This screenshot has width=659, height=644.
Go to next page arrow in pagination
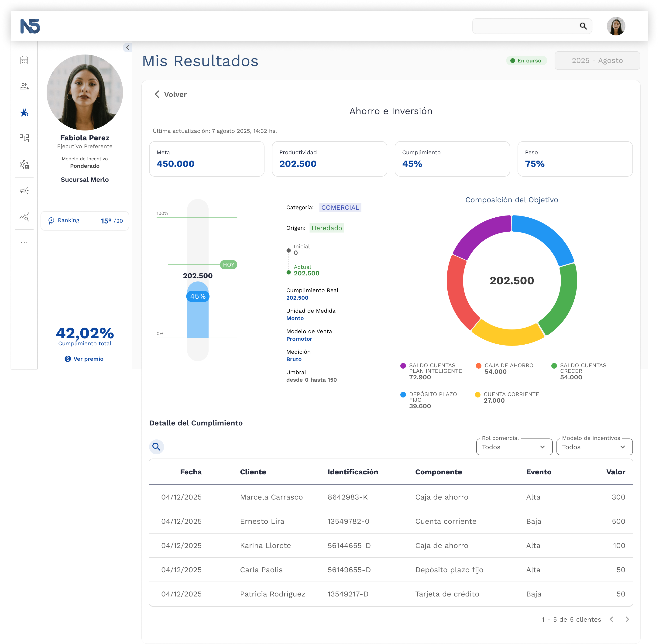pos(627,619)
